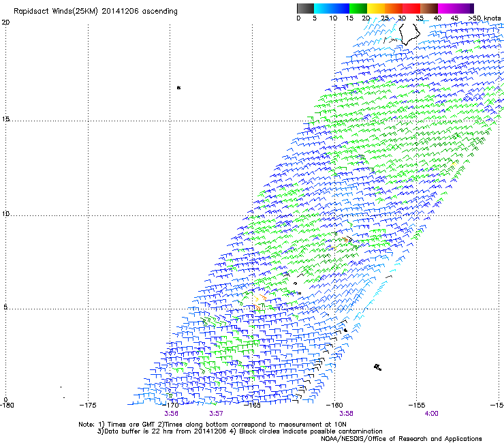The image size is (504, 443).
Task: Click the green 15-20 knots legend segment
Action: tap(358, 8)
